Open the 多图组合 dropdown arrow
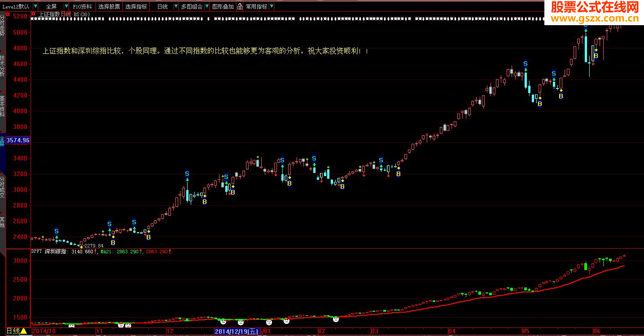The image size is (644, 336). [x=206, y=7]
